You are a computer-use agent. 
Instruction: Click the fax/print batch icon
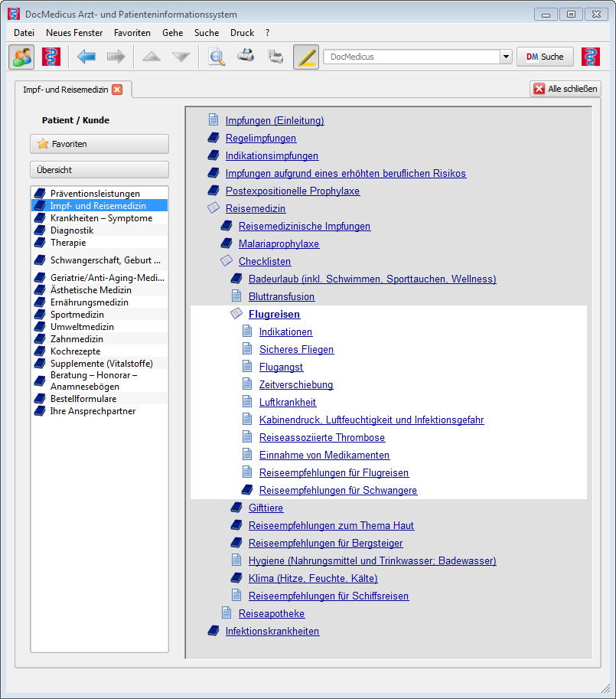coord(275,57)
